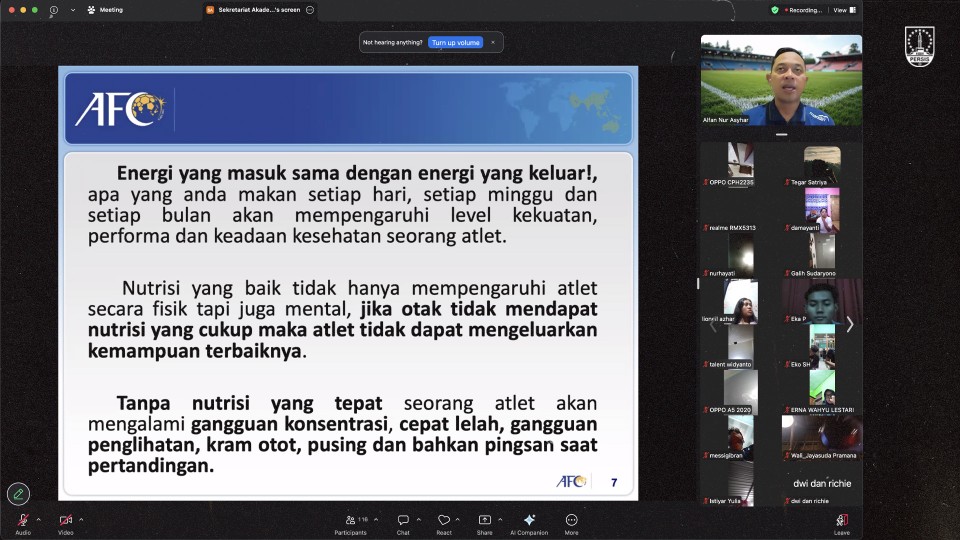Select OPPO CPH2235 participant tile
The image size is (960, 540).
741,164
